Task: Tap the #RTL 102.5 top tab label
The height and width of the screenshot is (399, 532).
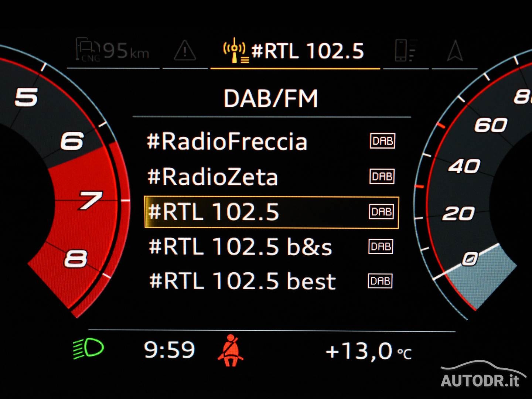Action: click(307, 51)
